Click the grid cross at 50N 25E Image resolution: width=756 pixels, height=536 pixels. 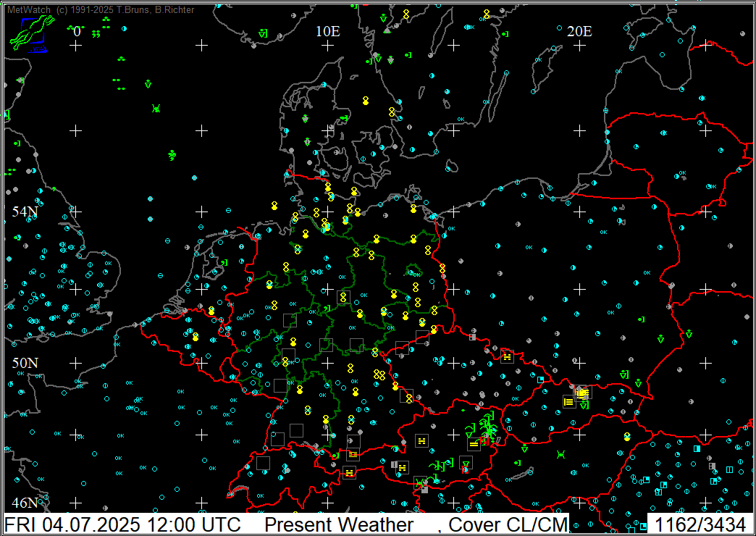(x=706, y=363)
